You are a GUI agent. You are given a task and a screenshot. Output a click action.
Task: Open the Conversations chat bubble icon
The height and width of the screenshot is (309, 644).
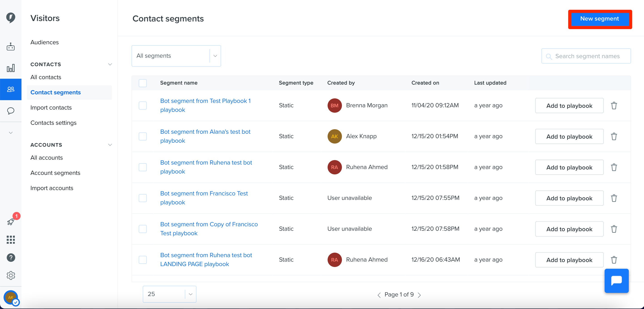pyautogui.click(x=11, y=111)
